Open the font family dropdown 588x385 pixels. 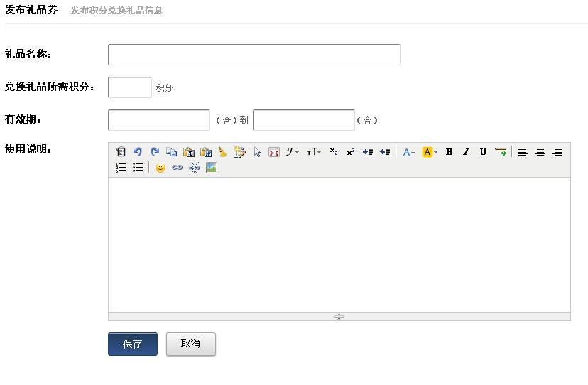(x=293, y=151)
